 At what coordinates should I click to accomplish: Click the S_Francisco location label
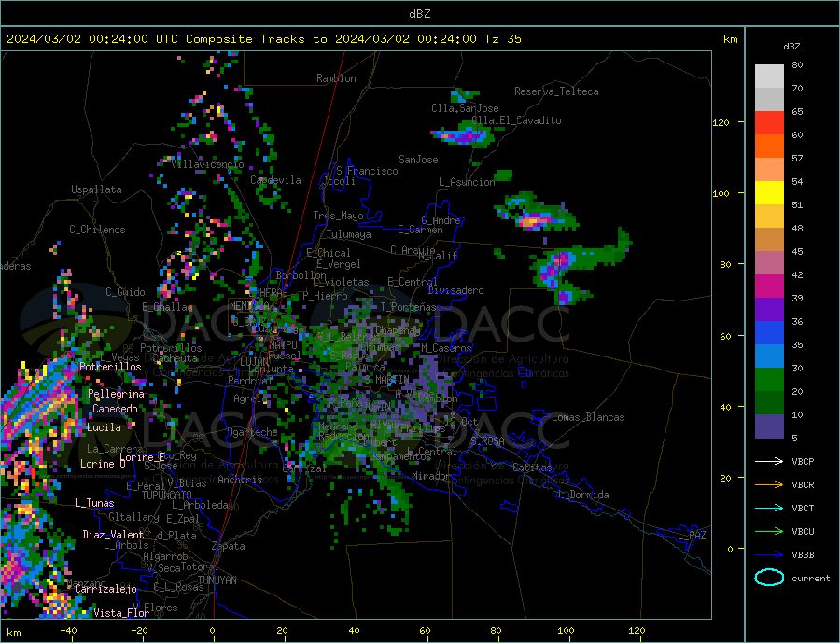(367, 171)
